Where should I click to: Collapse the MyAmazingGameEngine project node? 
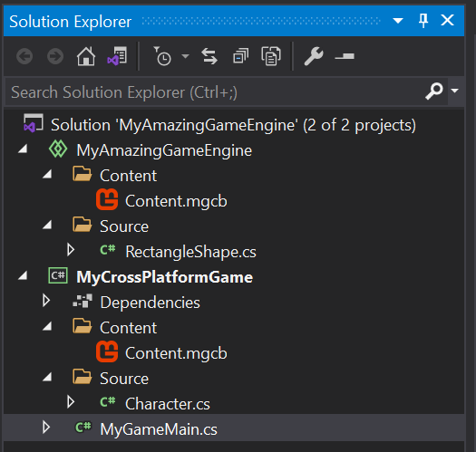23,149
